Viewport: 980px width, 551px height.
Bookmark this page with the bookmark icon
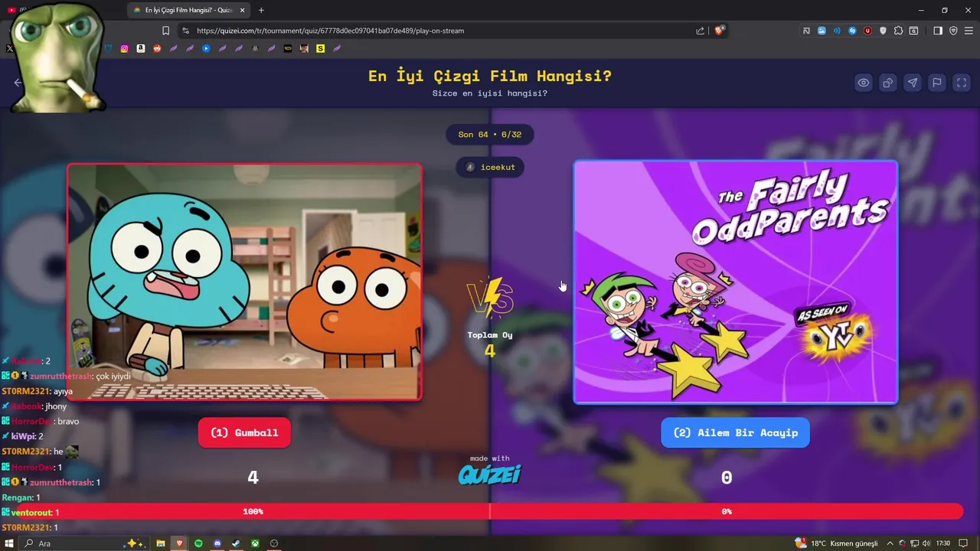click(165, 31)
